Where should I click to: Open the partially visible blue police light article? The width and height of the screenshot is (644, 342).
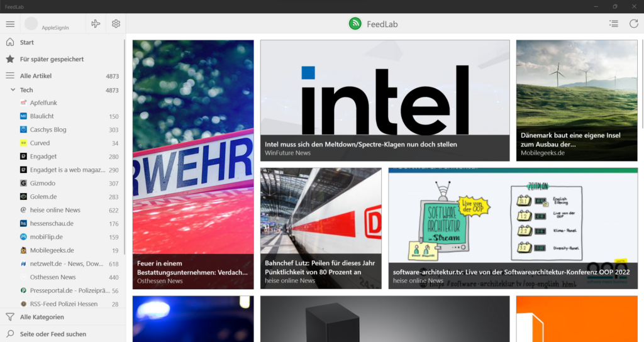click(x=193, y=319)
